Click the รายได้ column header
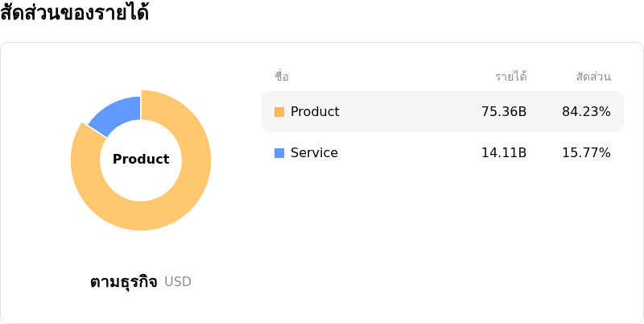This screenshot has width=644, height=324. point(510,77)
